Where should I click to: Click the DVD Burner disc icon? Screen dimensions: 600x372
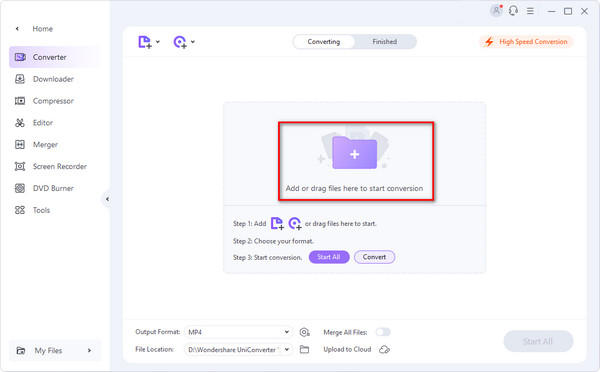(x=20, y=188)
